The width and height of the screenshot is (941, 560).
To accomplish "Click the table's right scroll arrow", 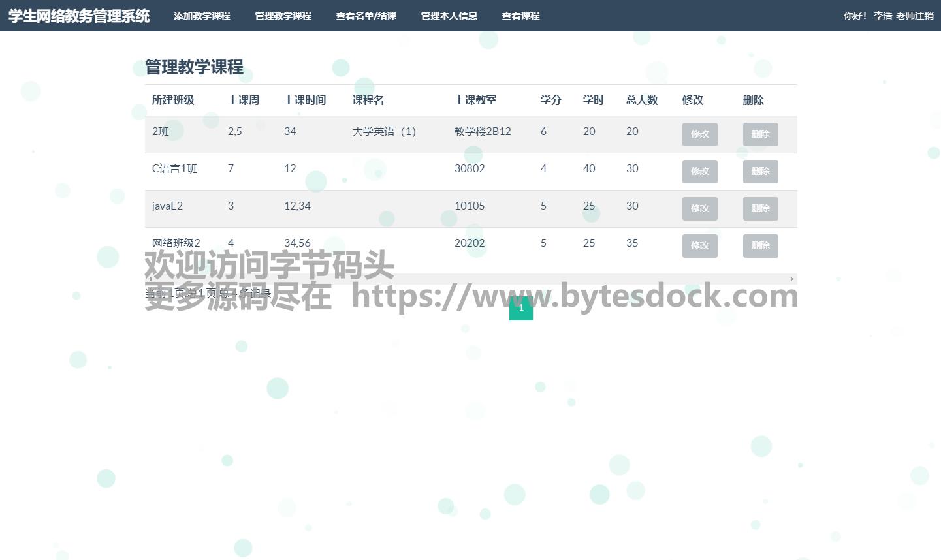I will (791, 279).
